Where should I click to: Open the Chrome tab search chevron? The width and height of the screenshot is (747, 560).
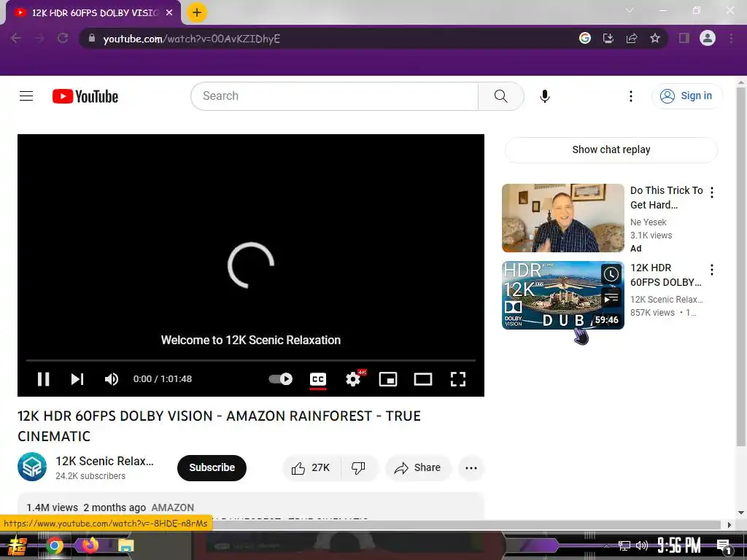point(630,10)
